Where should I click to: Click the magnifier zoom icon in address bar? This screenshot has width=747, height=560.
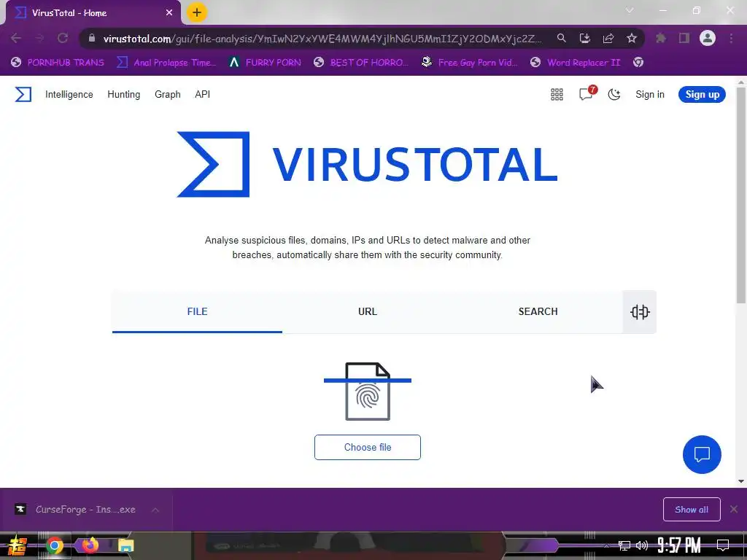coord(562,38)
